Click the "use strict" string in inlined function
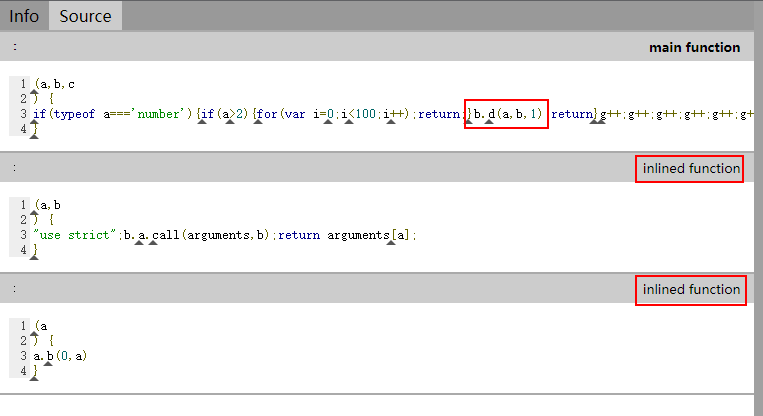This screenshot has width=763, height=416. [75, 235]
